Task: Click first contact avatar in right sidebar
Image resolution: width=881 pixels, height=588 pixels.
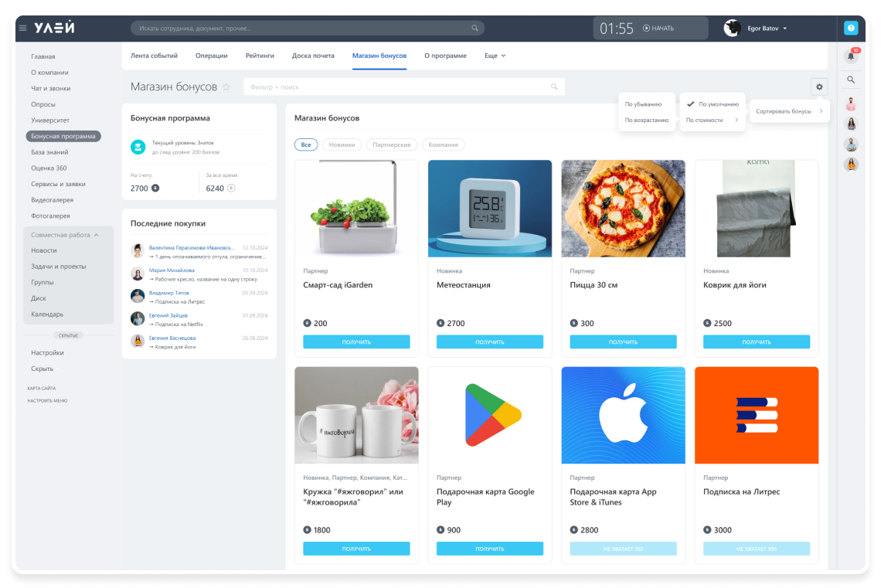Action: [x=851, y=104]
